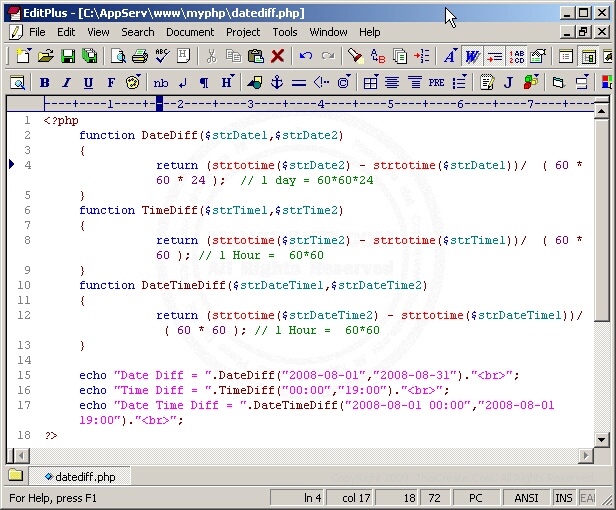
Task: Click the red X Delete icon
Action: tap(278, 56)
